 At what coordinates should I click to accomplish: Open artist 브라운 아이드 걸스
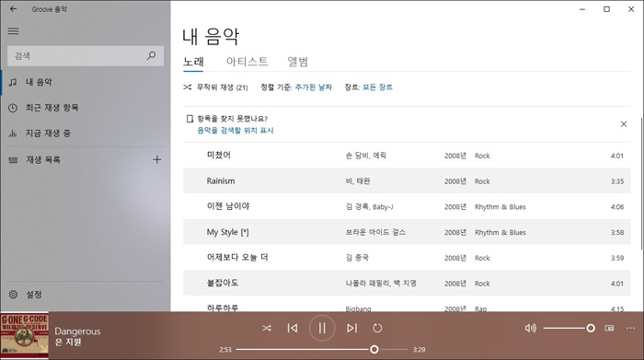pos(375,232)
